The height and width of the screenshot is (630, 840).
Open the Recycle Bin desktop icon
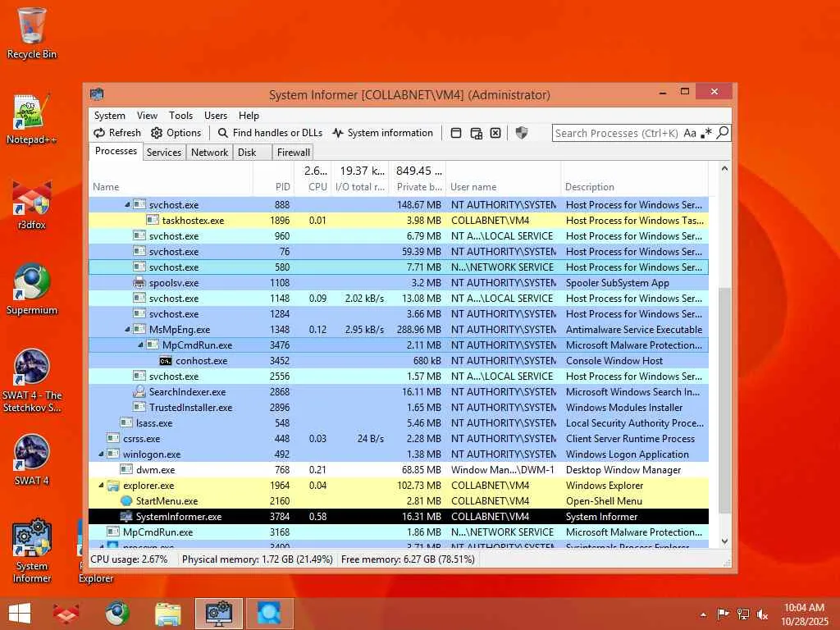[x=32, y=33]
